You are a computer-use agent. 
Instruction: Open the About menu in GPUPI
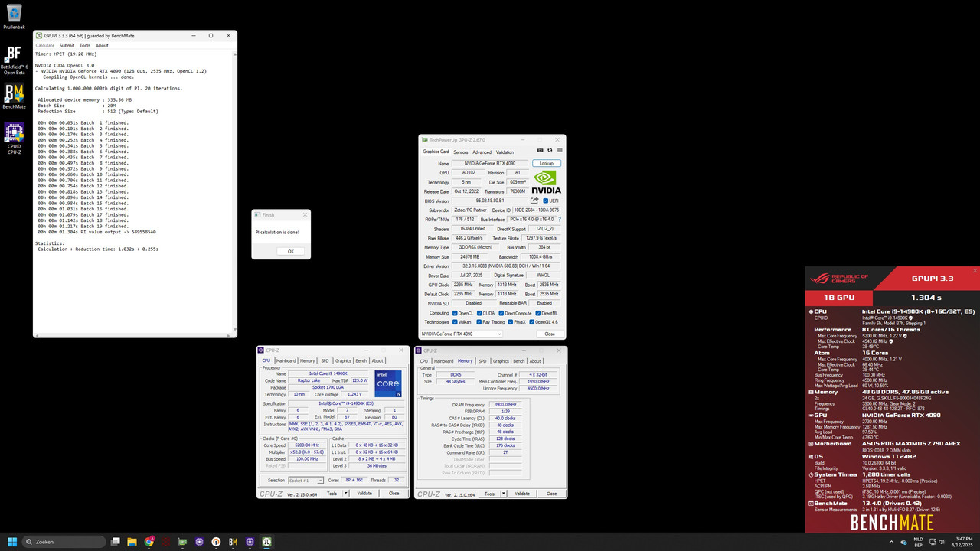102,45
